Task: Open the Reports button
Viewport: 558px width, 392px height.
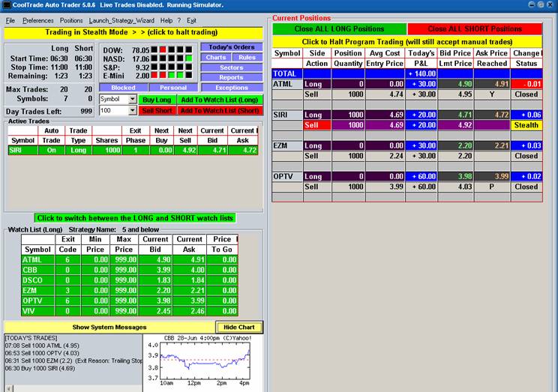Action: point(232,77)
